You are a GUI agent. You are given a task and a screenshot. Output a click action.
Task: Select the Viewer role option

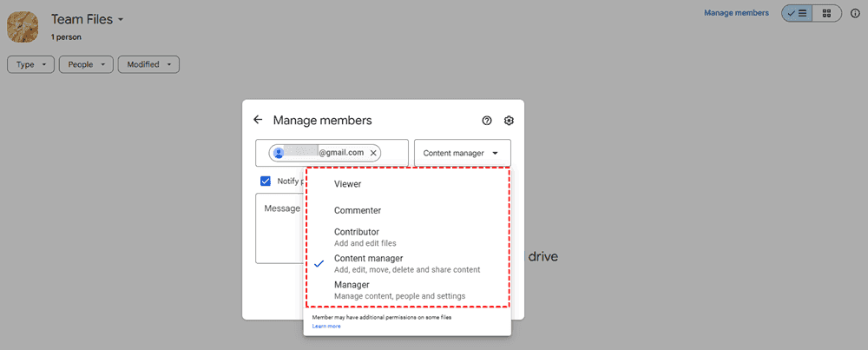pos(347,184)
